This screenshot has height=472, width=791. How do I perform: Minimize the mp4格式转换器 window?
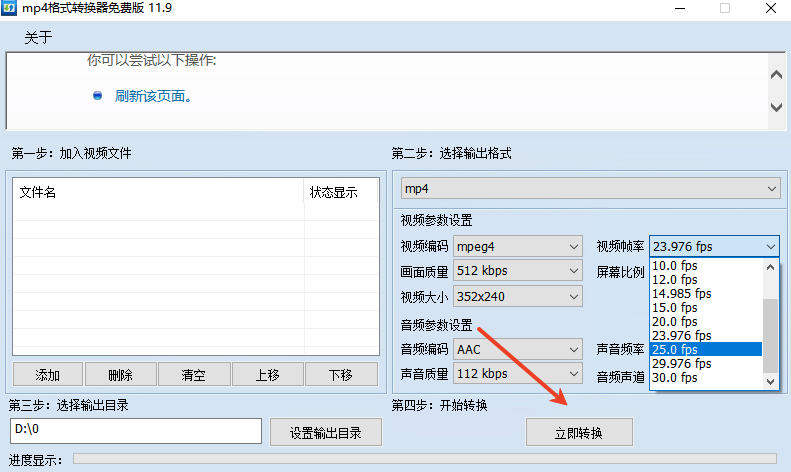coord(680,8)
